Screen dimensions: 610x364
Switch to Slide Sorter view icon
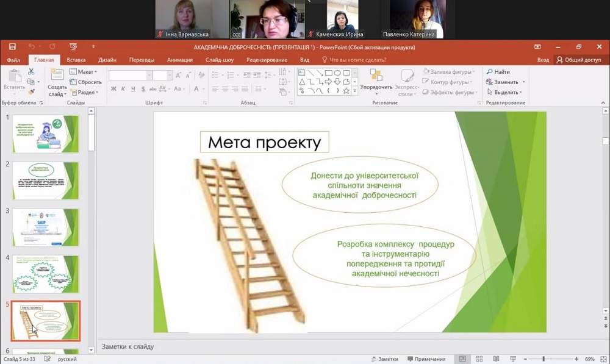coord(479,359)
